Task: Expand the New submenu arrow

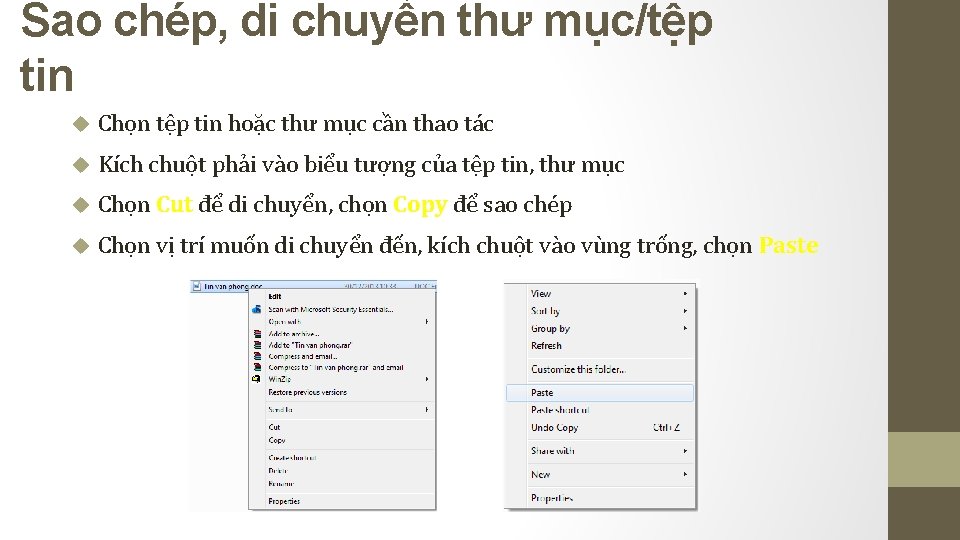Action: coord(685,474)
